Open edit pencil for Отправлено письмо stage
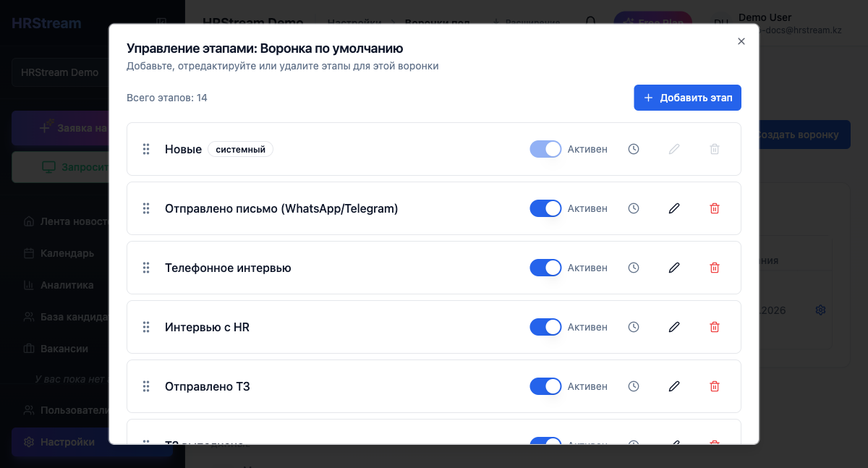Screen dimensions: 868x468 [673, 208]
